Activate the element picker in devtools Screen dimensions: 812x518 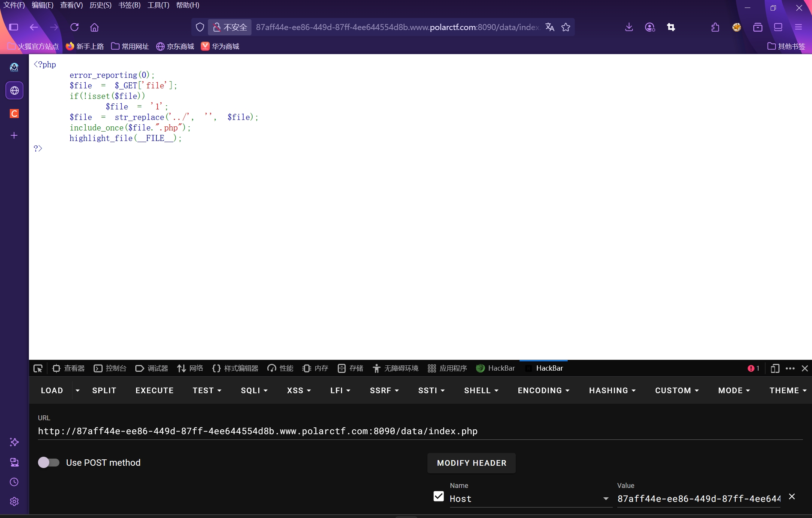tap(38, 368)
